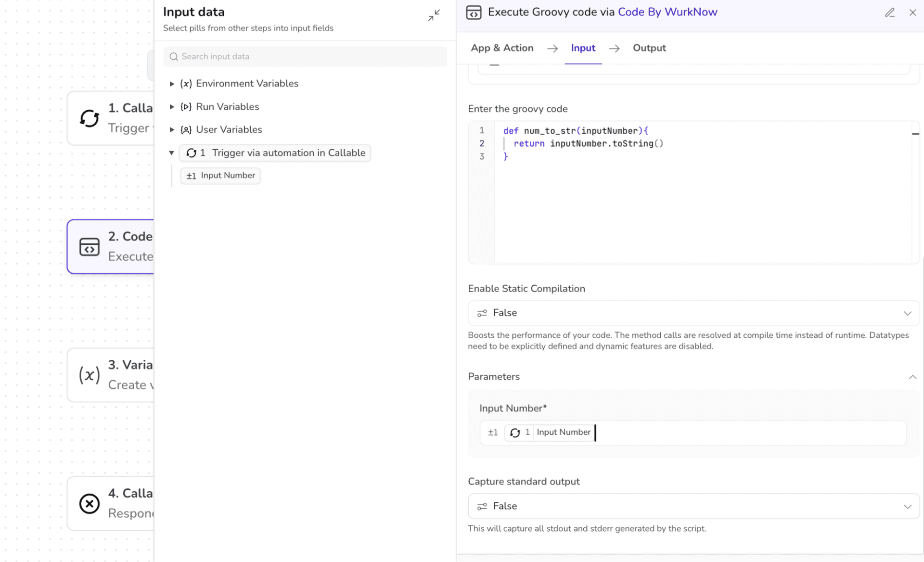Close the Execute Groovy code panel
This screenshot has height=562, width=924.
pyautogui.click(x=912, y=13)
